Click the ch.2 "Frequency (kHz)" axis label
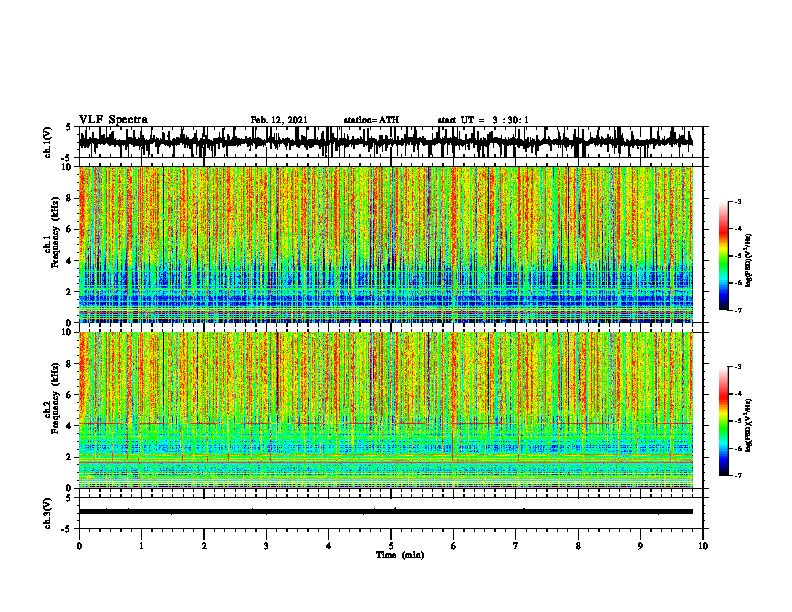The width and height of the screenshot is (792, 612). pos(55,397)
